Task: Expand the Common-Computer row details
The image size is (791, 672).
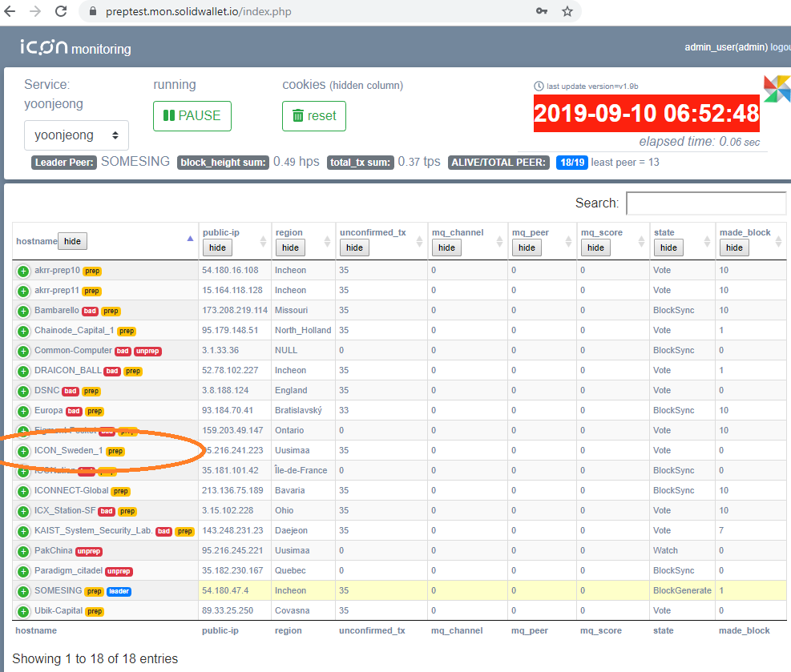Action: click(x=23, y=351)
